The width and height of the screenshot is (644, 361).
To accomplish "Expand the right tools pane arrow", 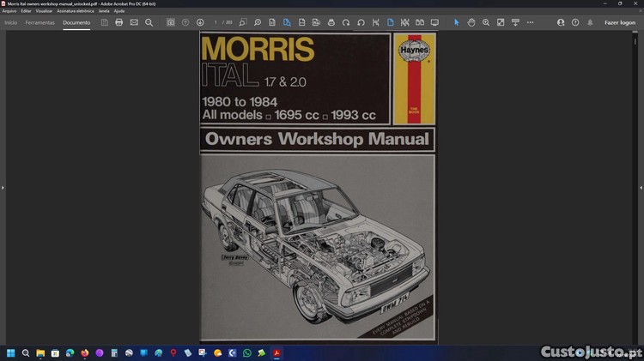I will (641, 187).
